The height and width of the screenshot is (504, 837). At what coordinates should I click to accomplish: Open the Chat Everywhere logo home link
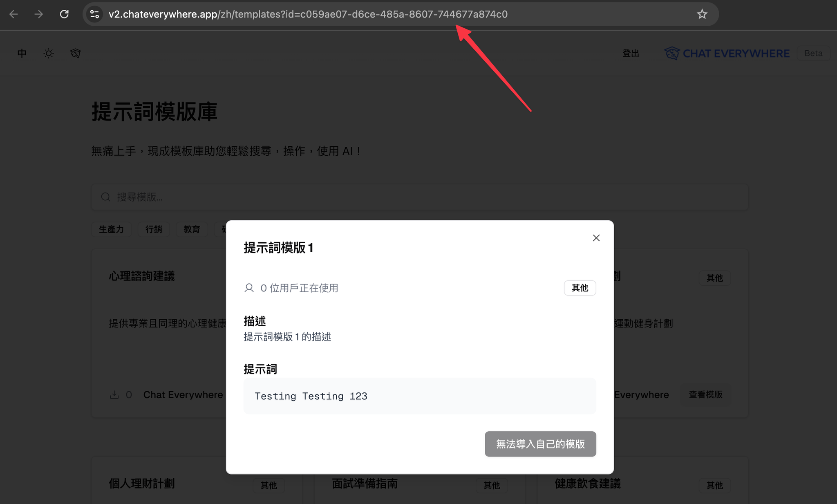[x=727, y=54]
